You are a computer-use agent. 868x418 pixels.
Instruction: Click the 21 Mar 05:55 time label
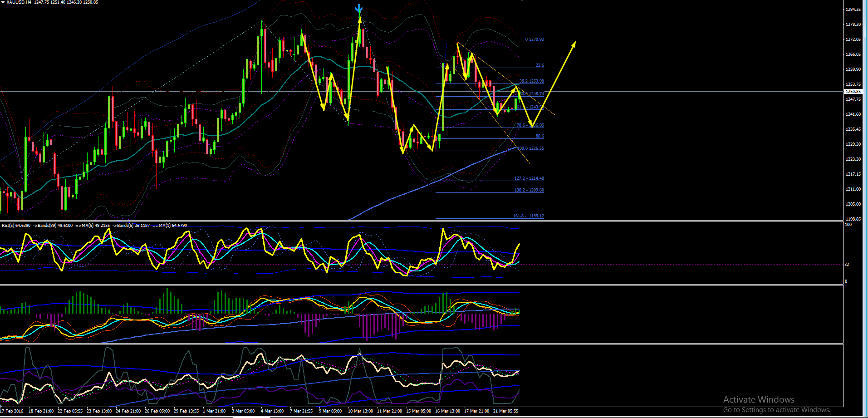pyautogui.click(x=505, y=411)
